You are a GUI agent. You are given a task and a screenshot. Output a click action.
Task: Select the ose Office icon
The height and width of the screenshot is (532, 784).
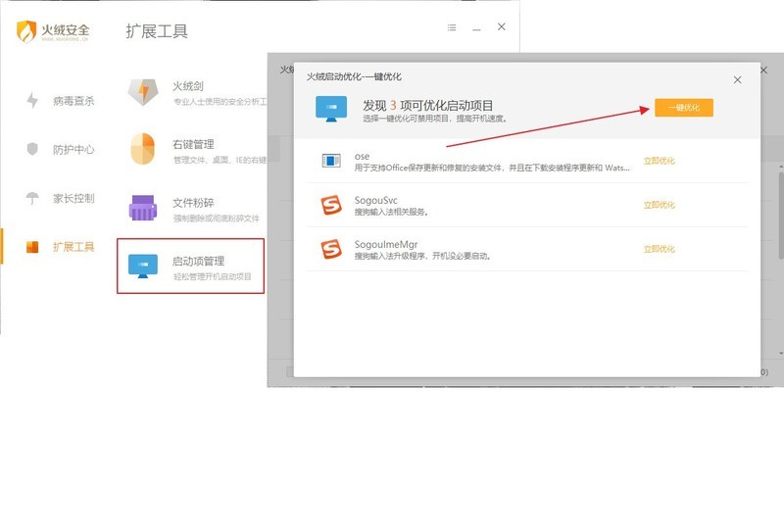(331, 161)
